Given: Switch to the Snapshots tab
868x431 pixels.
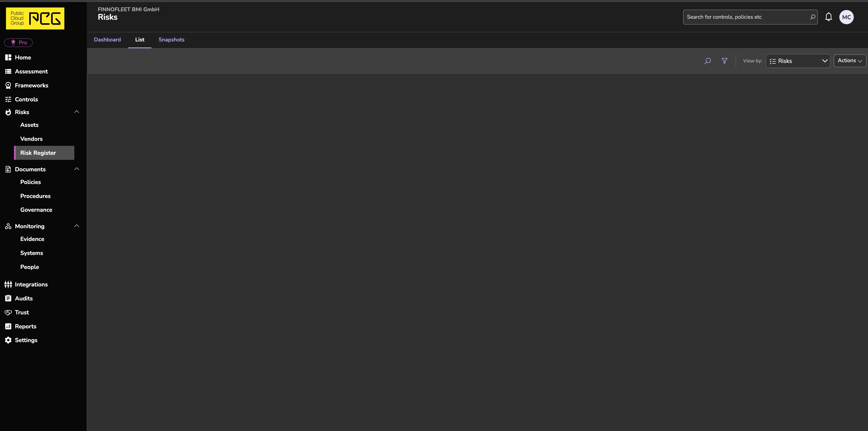Looking at the screenshot, I should tap(172, 40).
